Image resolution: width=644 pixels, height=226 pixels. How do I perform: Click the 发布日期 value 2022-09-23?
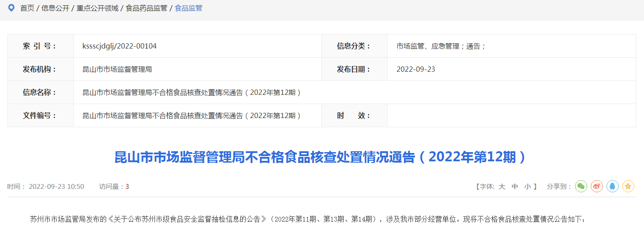click(x=415, y=69)
